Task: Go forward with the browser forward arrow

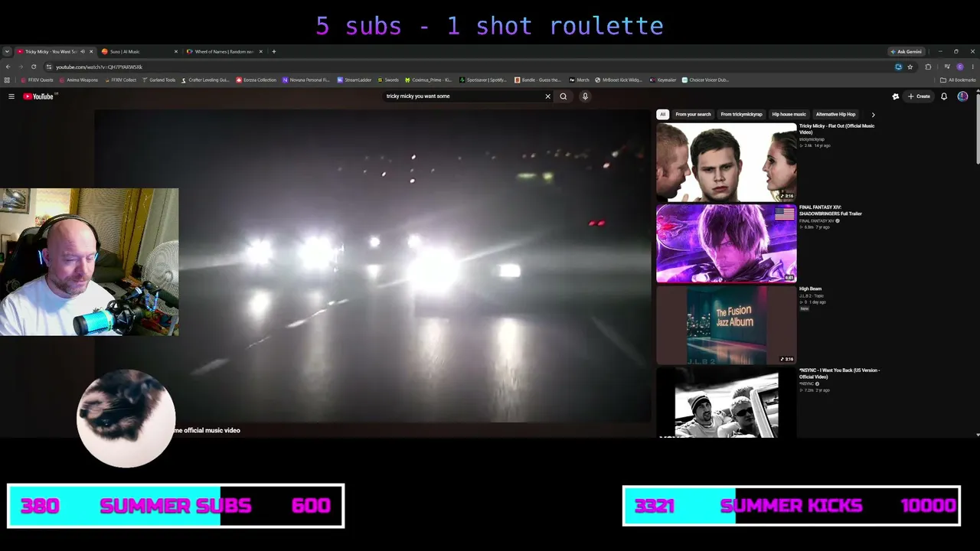Action: pos(21,67)
